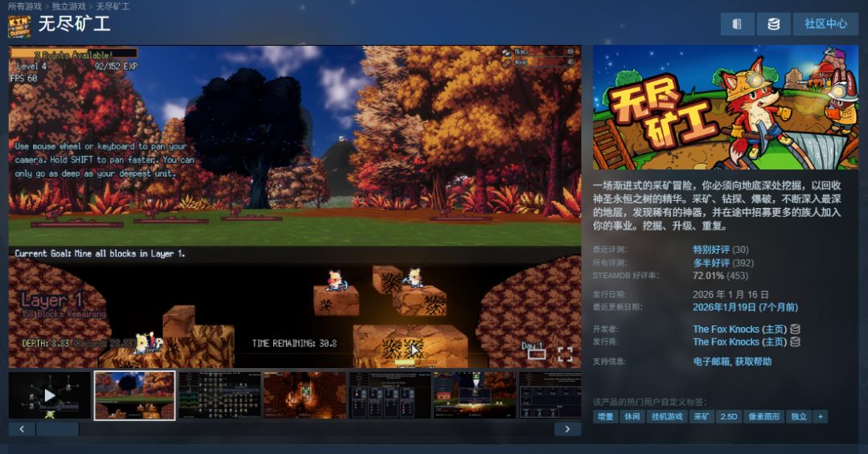
Task: Select the highlighted forest screenshot thumbnail
Action: coord(134,395)
